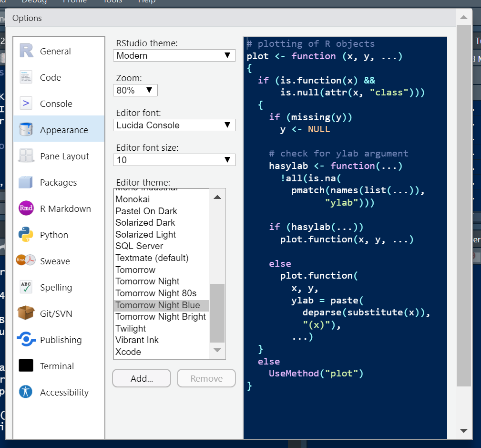This screenshot has height=448, width=481.
Task: Open the Git/SVN settings icon
Action: [24, 313]
